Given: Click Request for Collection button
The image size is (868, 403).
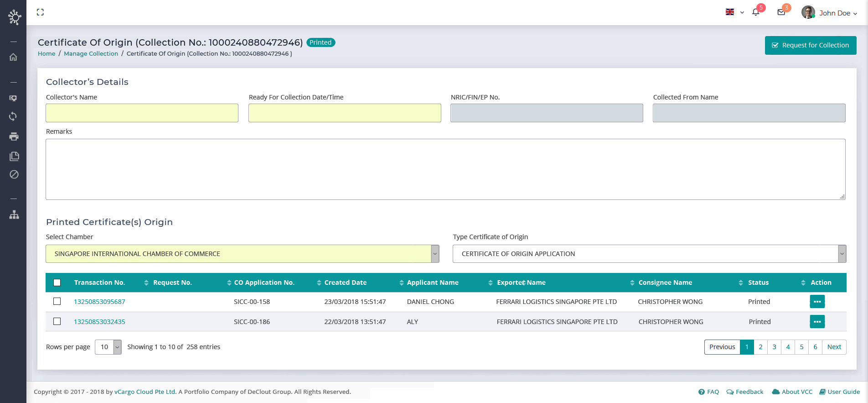Looking at the screenshot, I should point(810,45).
